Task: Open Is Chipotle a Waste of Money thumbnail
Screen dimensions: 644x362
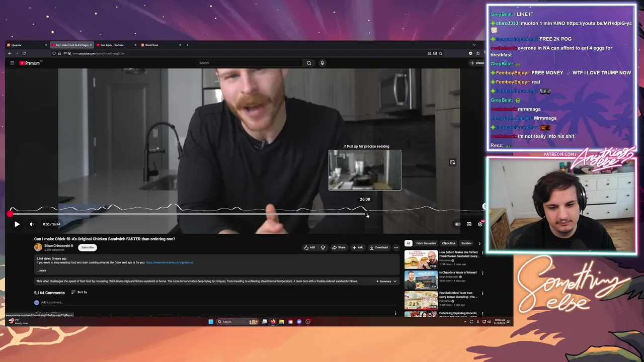Action: point(421,280)
